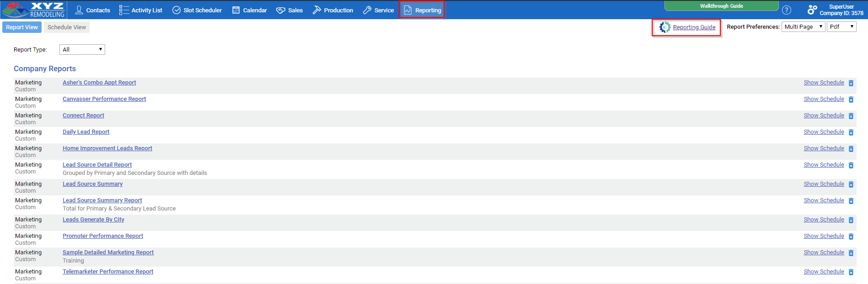
Task: Open the settings gears icon
Action: pyautogui.click(x=812, y=10)
